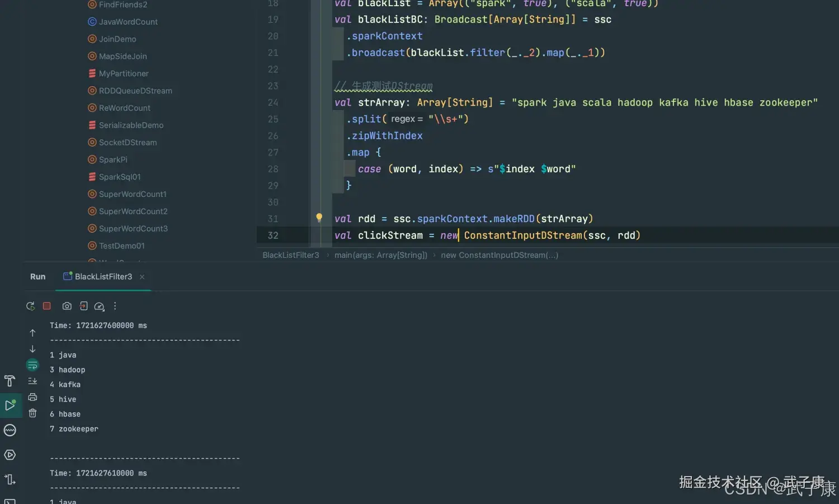Click the SparkSql01 Scala class icon
The width and height of the screenshot is (839, 504).
92,177
